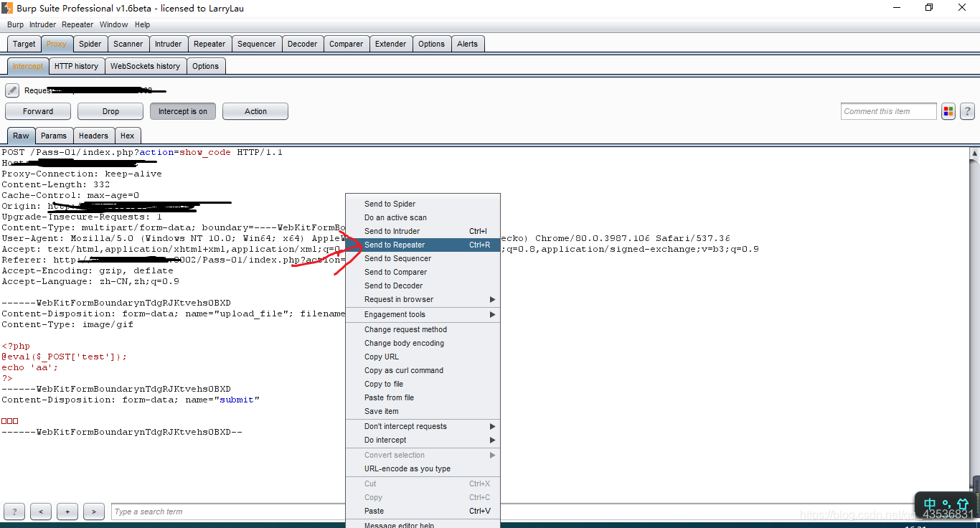The height and width of the screenshot is (528, 980).
Task: Choose Send to Comparer
Action: pos(423,272)
